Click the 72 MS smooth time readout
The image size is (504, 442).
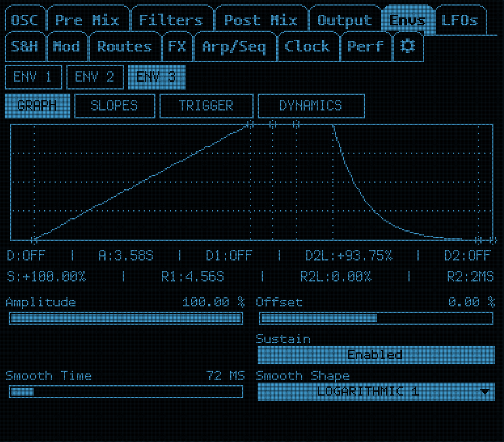coord(226,375)
